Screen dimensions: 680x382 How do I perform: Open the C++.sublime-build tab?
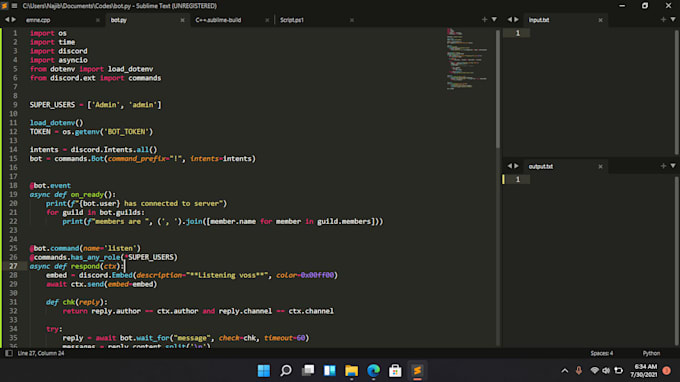218,20
